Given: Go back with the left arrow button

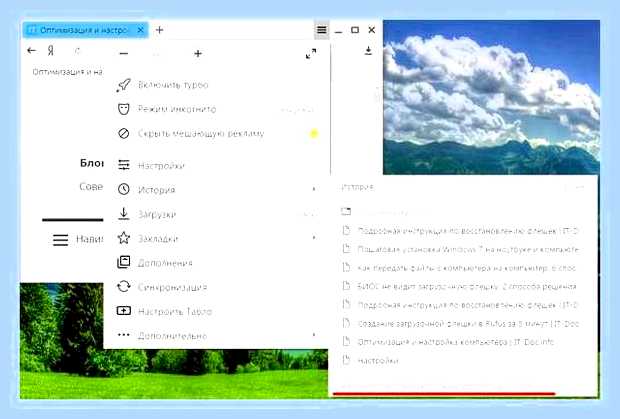Looking at the screenshot, I should tap(31, 51).
